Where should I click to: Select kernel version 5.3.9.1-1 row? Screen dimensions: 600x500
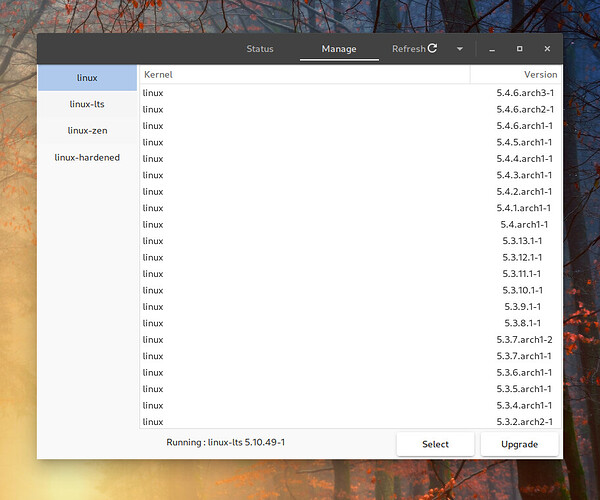[351, 307]
